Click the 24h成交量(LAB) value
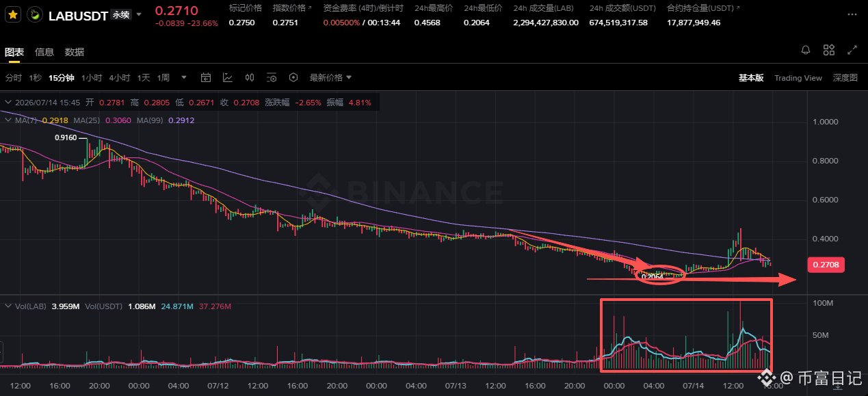Screen dimensions: 868x396 pos(546,23)
